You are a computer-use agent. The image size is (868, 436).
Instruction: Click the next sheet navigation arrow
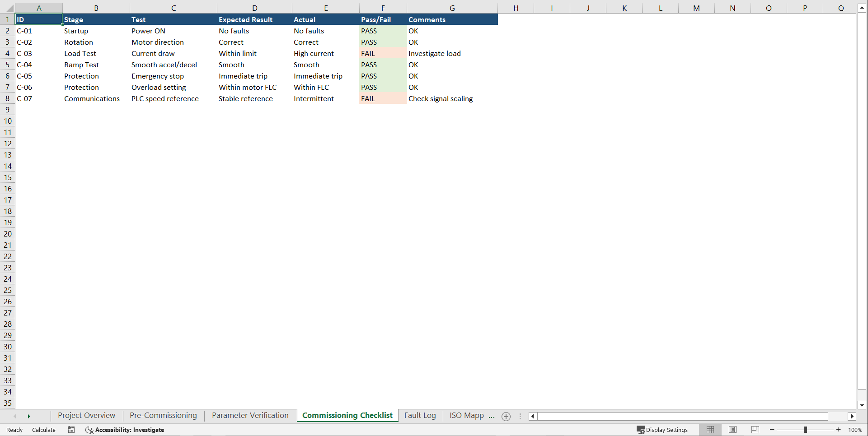[x=29, y=416]
